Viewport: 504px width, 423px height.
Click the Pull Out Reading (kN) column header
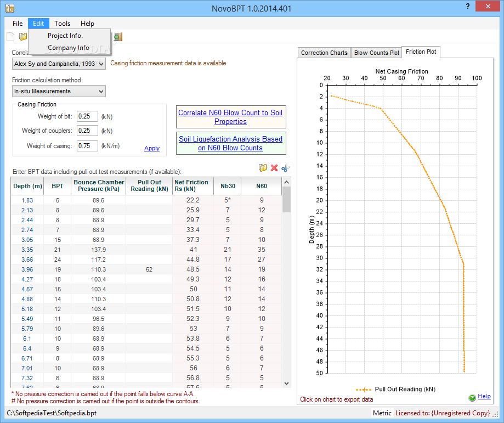[150, 186]
